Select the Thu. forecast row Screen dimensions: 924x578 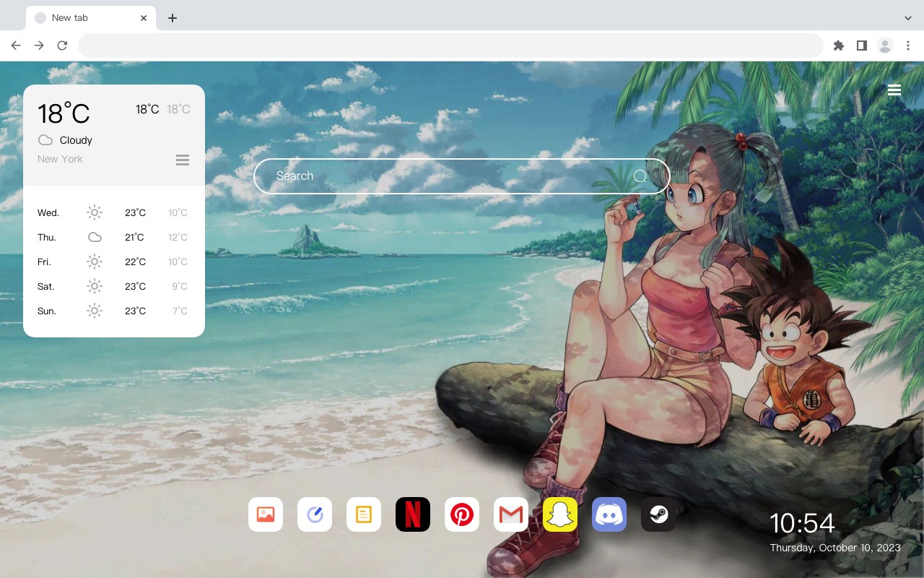113,237
